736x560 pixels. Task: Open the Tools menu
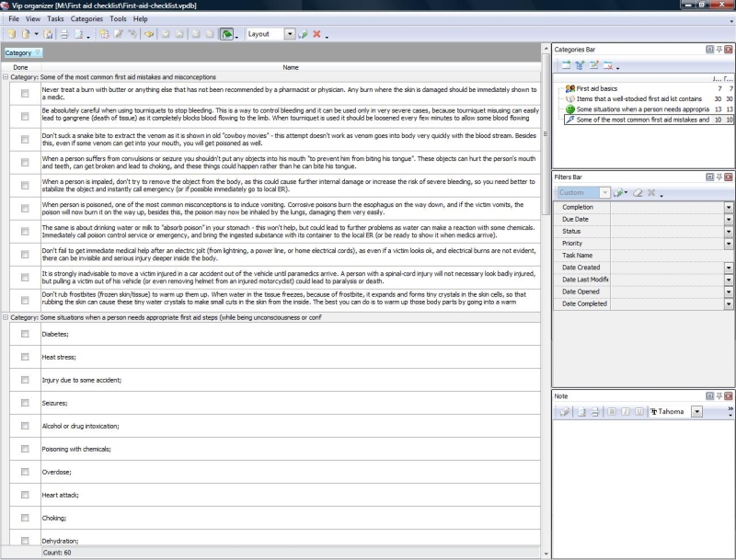118,18
